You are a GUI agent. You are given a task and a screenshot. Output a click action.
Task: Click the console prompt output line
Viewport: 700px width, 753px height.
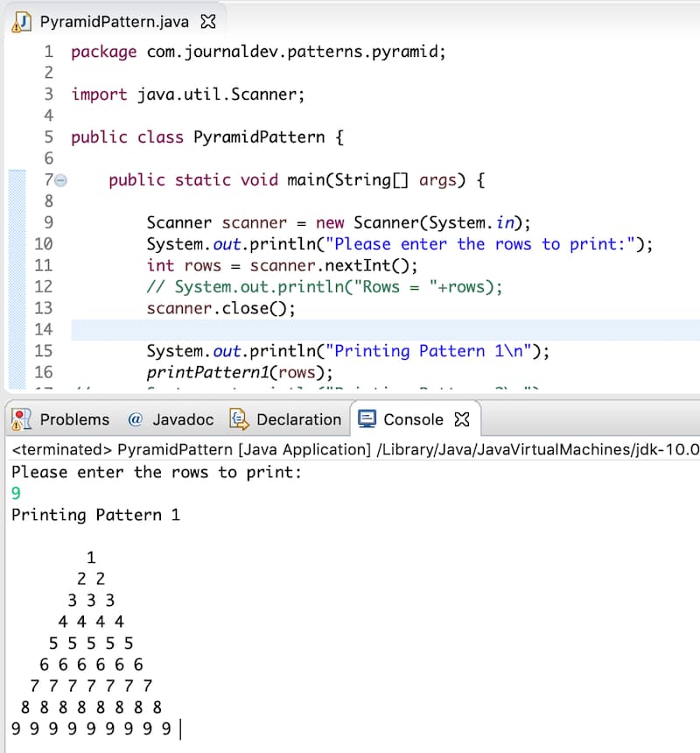click(x=157, y=472)
